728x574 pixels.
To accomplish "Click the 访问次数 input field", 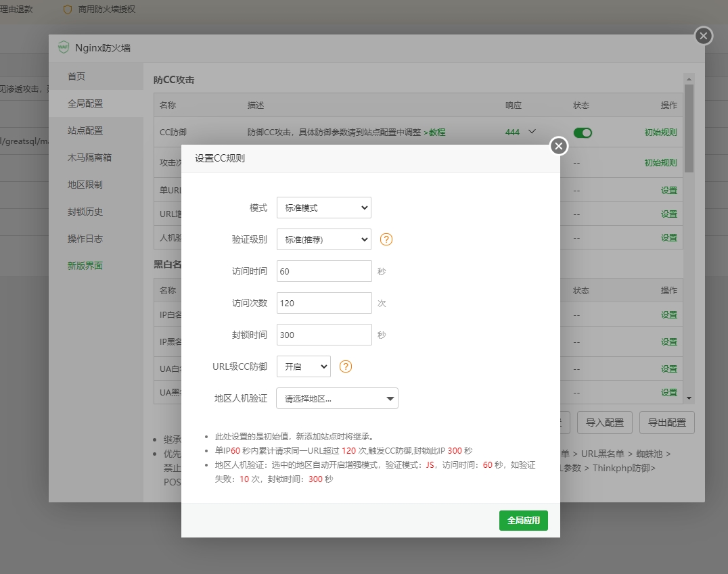I will click(x=324, y=303).
